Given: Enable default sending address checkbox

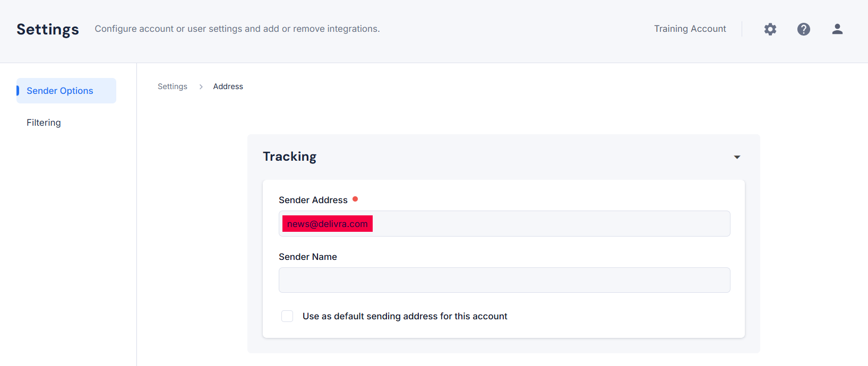Looking at the screenshot, I should coord(287,316).
